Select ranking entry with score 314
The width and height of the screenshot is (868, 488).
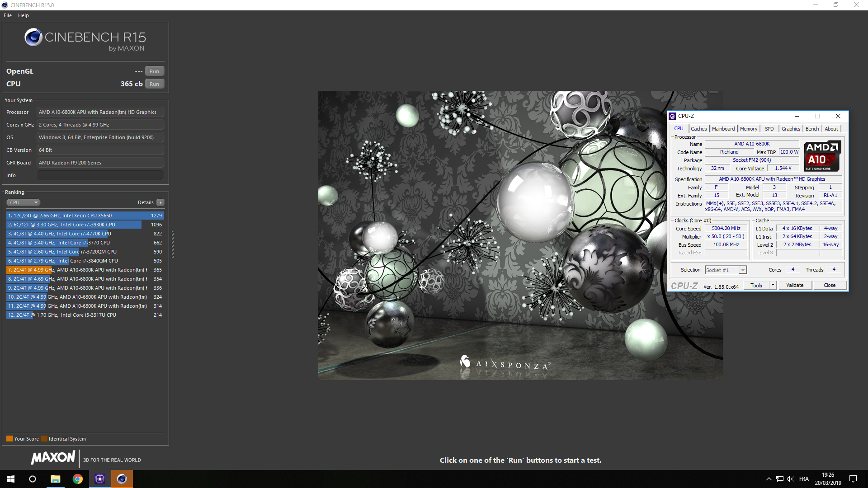tap(85, 306)
